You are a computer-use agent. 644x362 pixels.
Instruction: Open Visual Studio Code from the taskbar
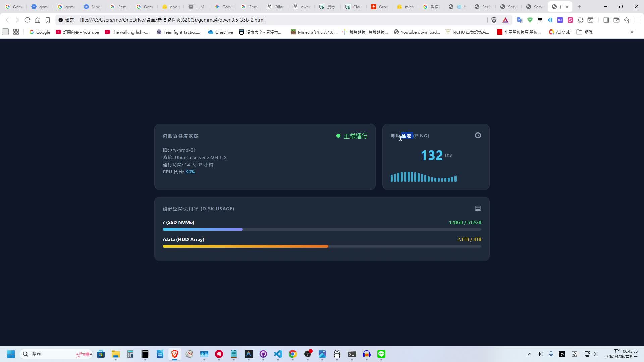[278, 354]
